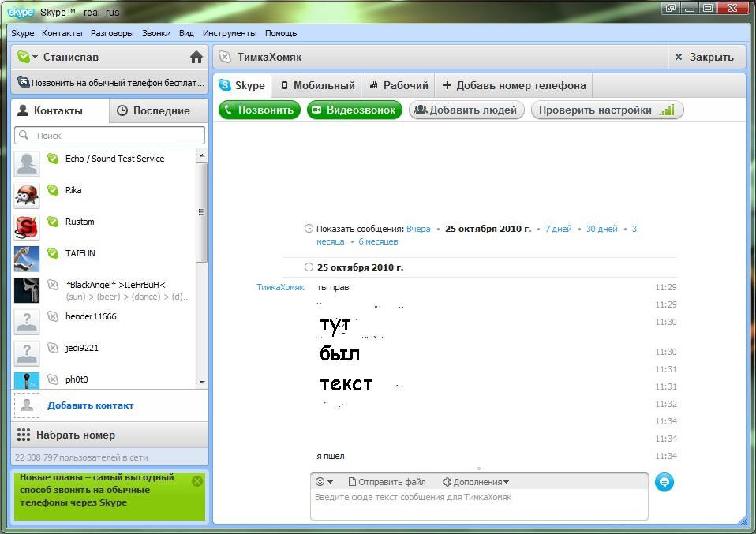Image resolution: width=756 pixels, height=534 pixels.
Task: Click the Проверить настройки button
Action: pyautogui.click(x=607, y=110)
